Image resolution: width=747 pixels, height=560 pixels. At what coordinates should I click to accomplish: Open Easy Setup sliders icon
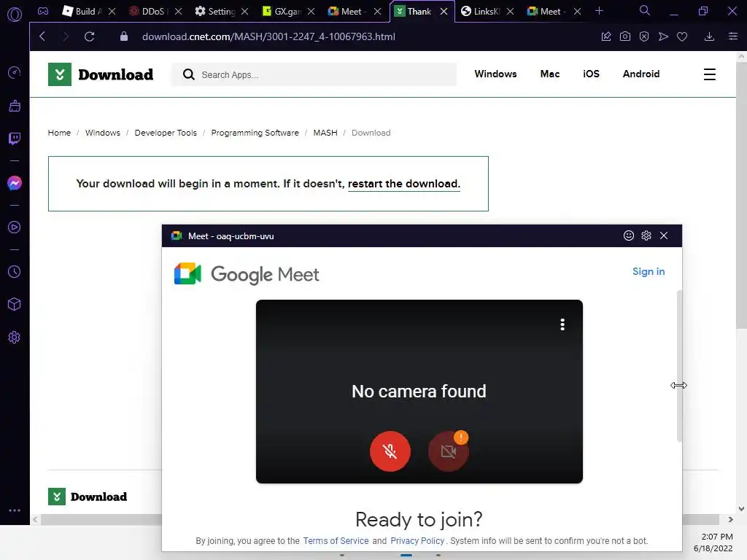coord(733,36)
